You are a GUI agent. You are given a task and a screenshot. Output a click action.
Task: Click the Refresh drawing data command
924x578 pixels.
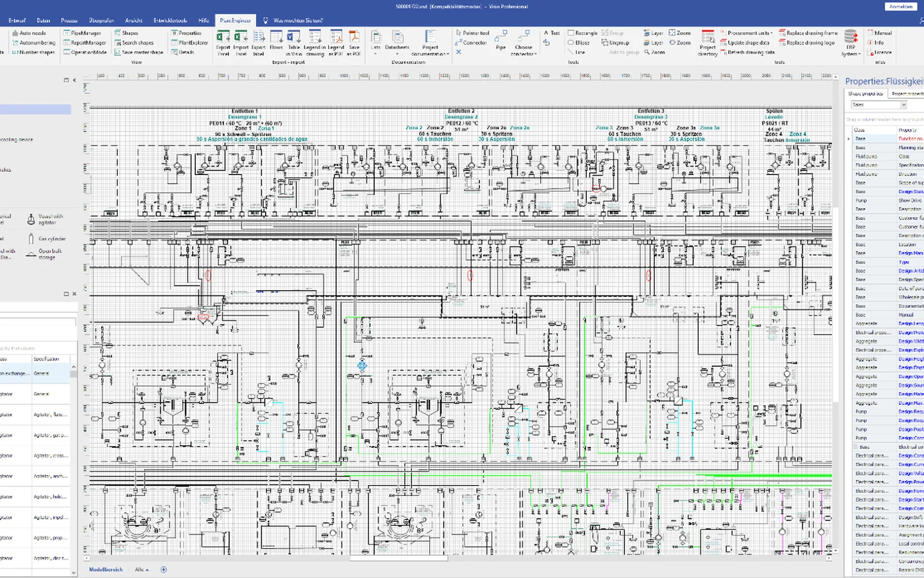pyautogui.click(x=747, y=52)
